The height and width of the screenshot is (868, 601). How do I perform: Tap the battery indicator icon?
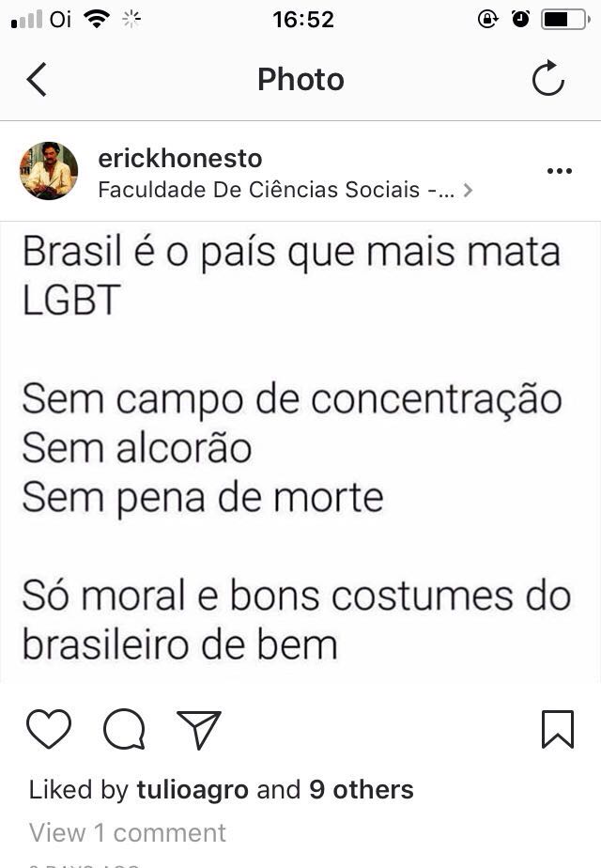(565, 20)
